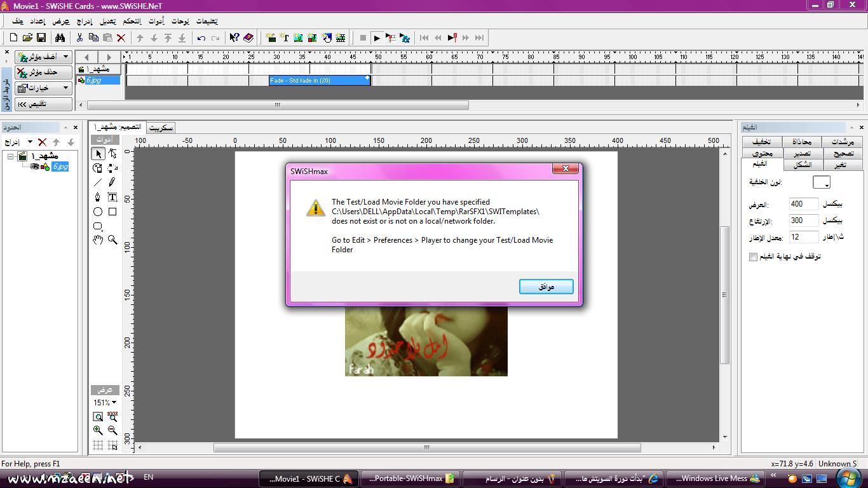Click the Save floppy disk icon

(x=41, y=38)
